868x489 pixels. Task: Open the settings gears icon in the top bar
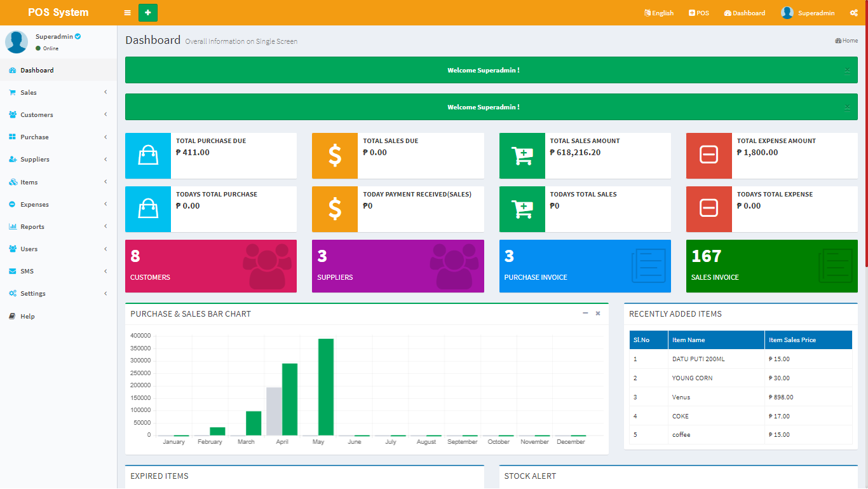pyautogui.click(x=854, y=13)
